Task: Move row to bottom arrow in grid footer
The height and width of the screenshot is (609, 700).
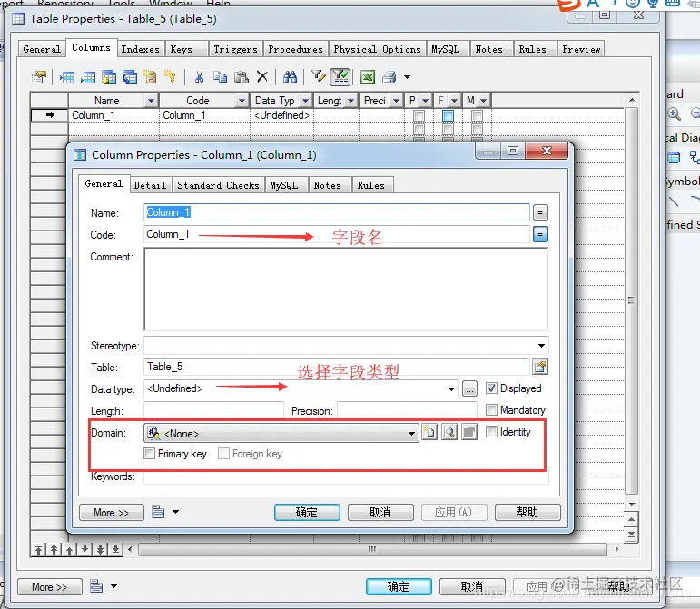Action: click(115, 550)
